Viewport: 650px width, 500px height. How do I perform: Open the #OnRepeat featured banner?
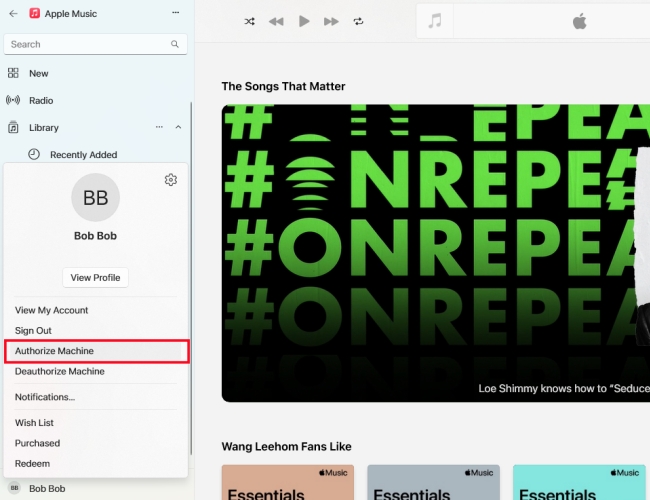pyautogui.click(x=436, y=253)
